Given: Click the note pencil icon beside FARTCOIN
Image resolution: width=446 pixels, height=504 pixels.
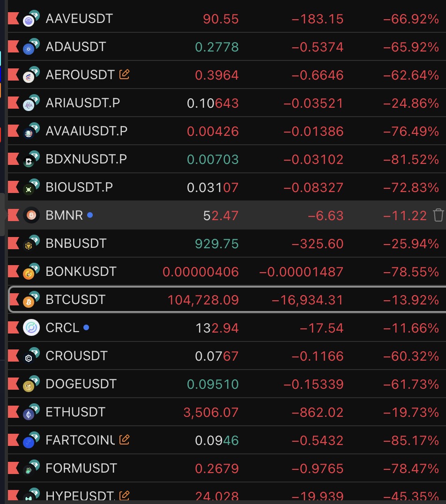Looking at the screenshot, I should pyautogui.click(x=124, y=440).
